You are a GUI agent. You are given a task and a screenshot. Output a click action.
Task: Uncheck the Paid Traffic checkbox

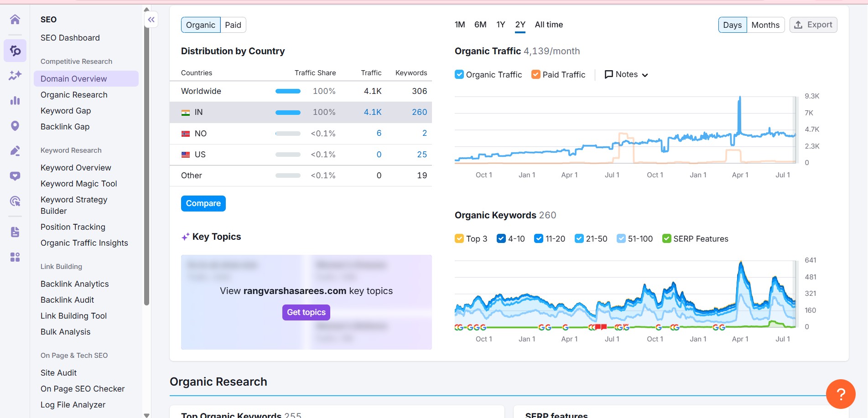point(536,74)
